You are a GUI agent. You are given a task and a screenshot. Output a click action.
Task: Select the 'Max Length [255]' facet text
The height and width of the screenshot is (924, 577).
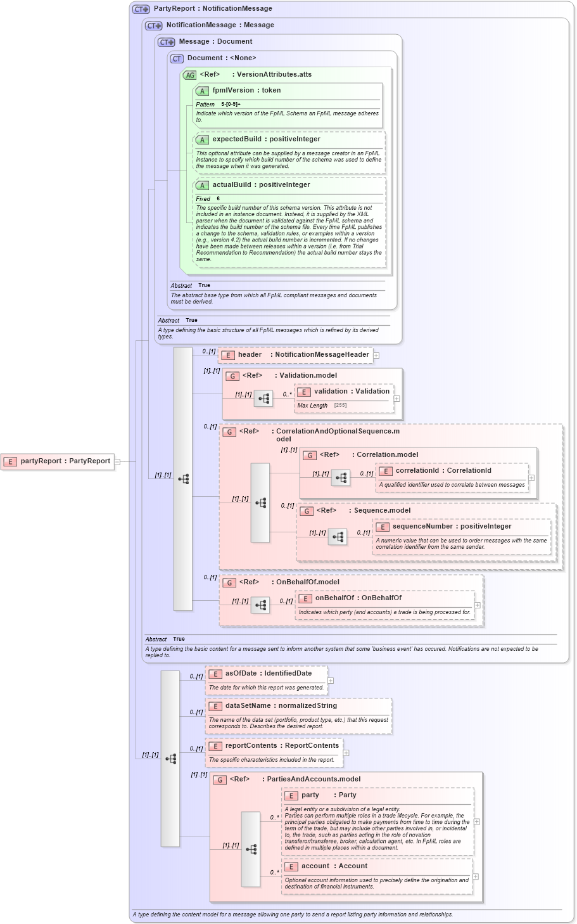(x=322, y=406)
